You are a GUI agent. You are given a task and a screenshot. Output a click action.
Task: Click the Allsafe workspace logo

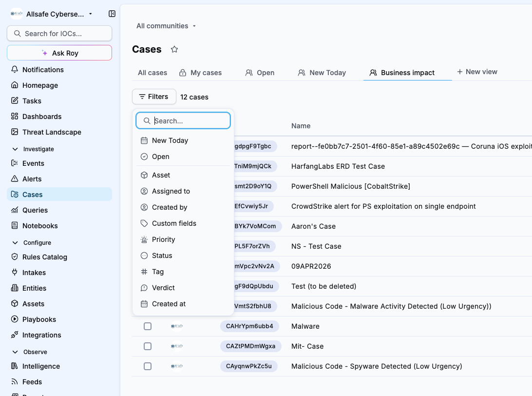tap(17, 14)
